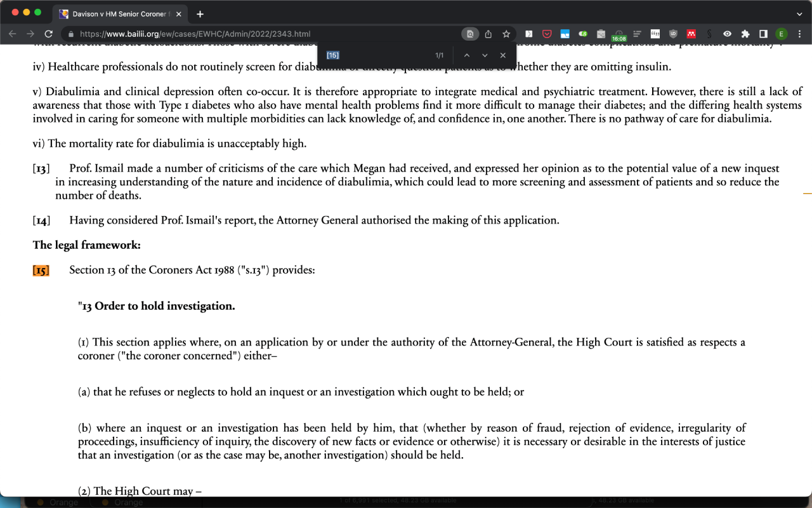Click '(2) The High Court may' text
The height and width of the screenshot is (508, 812).
[140, 491]
